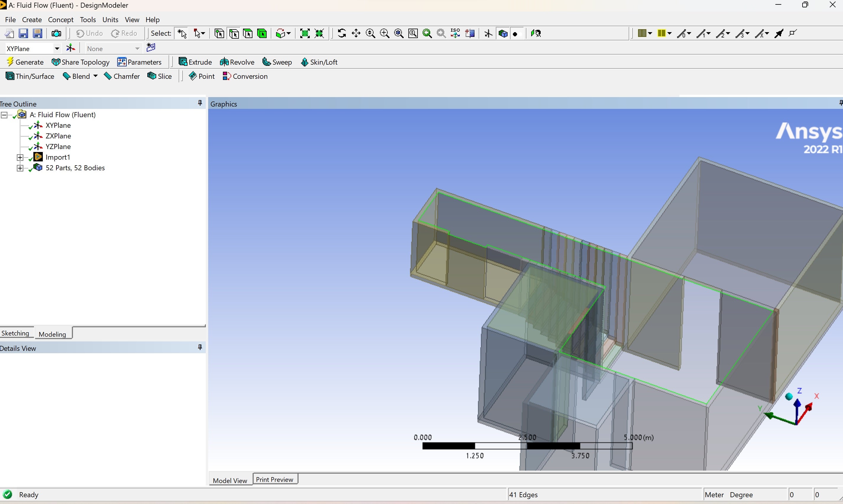This screenshot has width=843, height=504.
Task: Click the New Sketch icon
Action: pyautogui.click(x=151, y=48)
